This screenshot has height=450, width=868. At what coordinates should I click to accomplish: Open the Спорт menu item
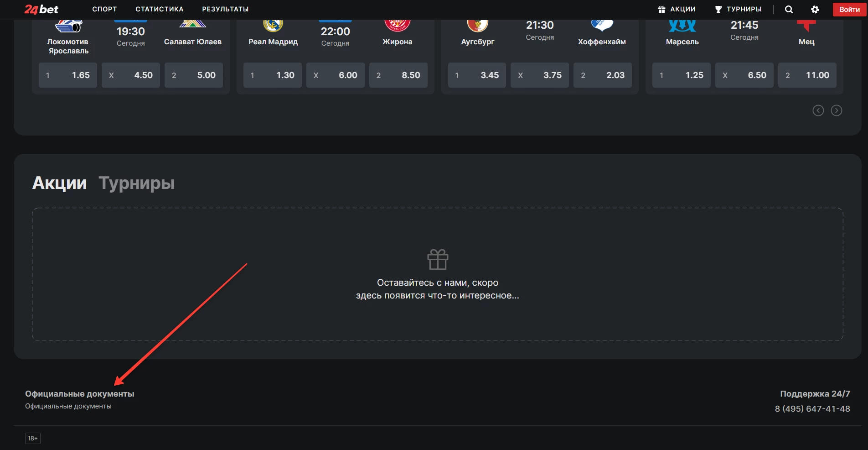click(x=104, y=9)
